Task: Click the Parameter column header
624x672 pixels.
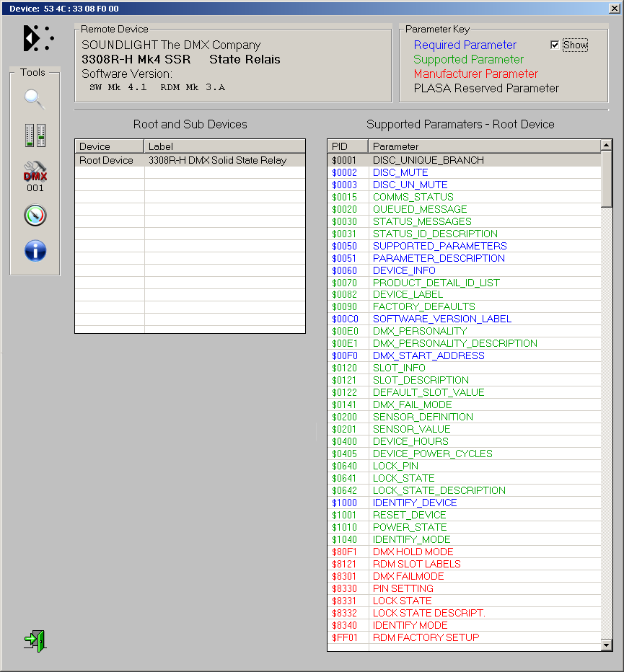Action: 483,146
